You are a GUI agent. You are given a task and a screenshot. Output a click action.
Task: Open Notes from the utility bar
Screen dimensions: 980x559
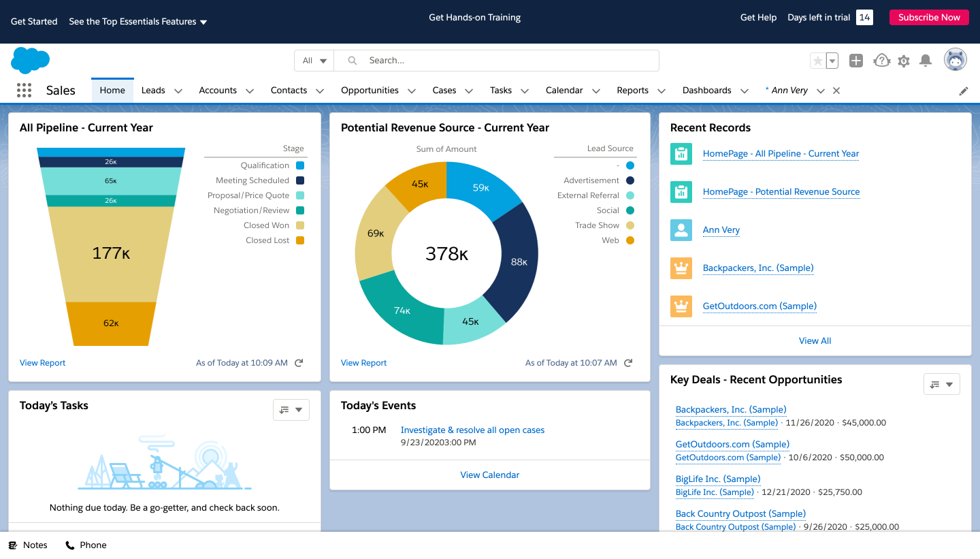point(28,545)
